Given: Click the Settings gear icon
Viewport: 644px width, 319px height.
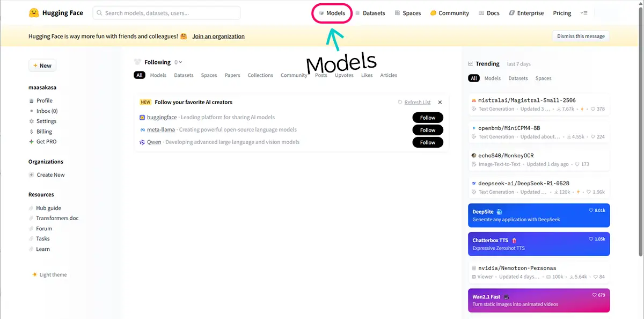Looking at the screenshot, I should coord(32,121).
